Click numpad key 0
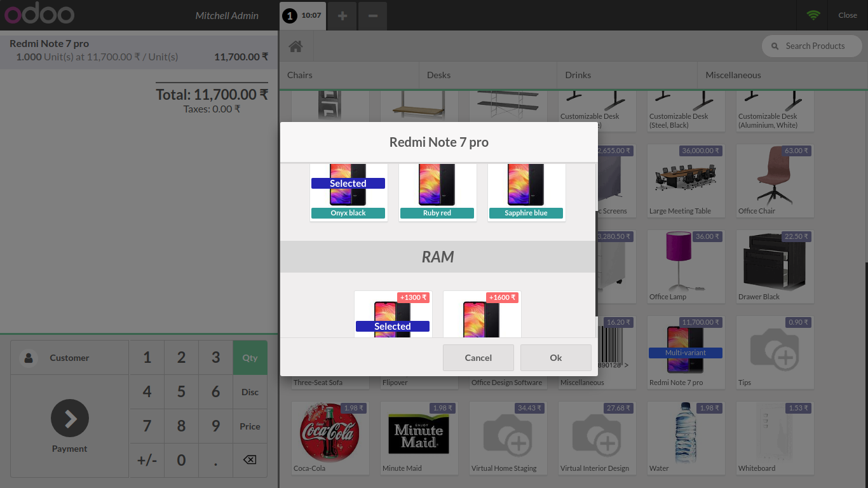Viewport: 868px width, 488px height. click(181, 460)
